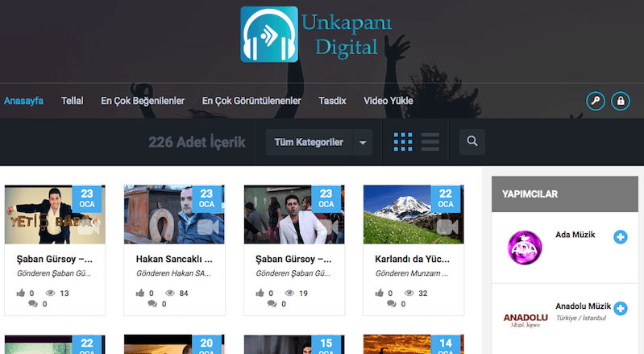The width and height of the screenshot is (644, 354).
Task: Click the search magnifier icon
Action: pyautogui.click(x=472, y=142)
